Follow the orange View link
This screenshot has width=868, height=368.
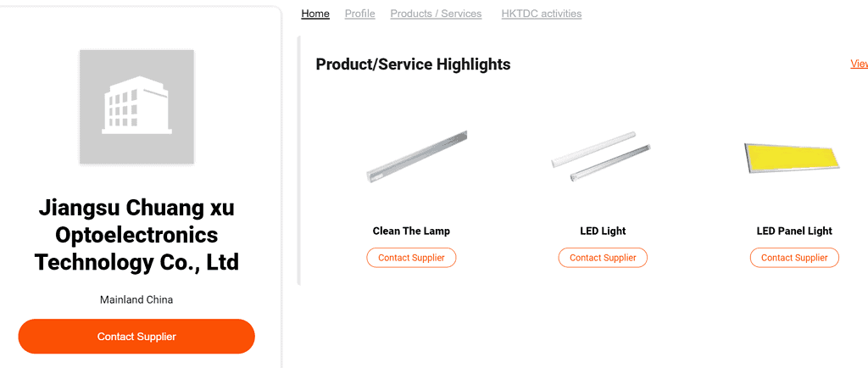859,64
